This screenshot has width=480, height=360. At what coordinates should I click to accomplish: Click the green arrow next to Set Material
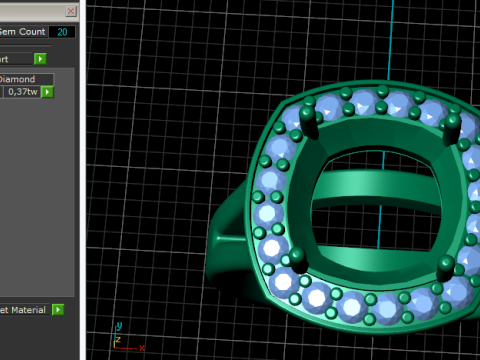click(x=58, y=310)
